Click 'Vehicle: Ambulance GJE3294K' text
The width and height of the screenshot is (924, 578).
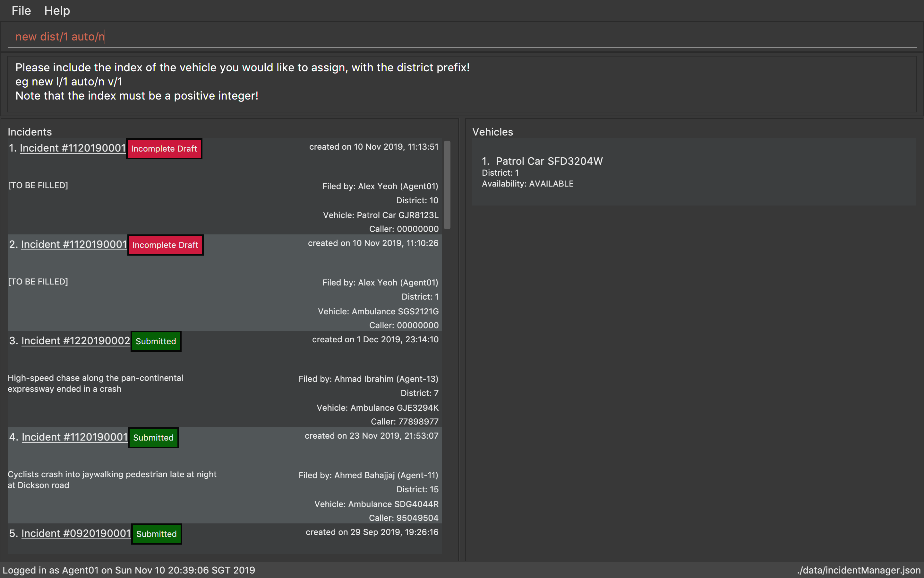[377, 408]
